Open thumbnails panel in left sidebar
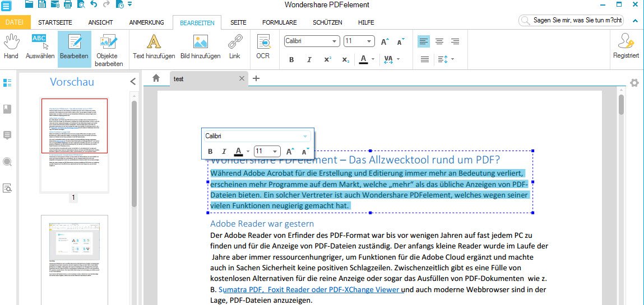644x305 pixels. 7,83
